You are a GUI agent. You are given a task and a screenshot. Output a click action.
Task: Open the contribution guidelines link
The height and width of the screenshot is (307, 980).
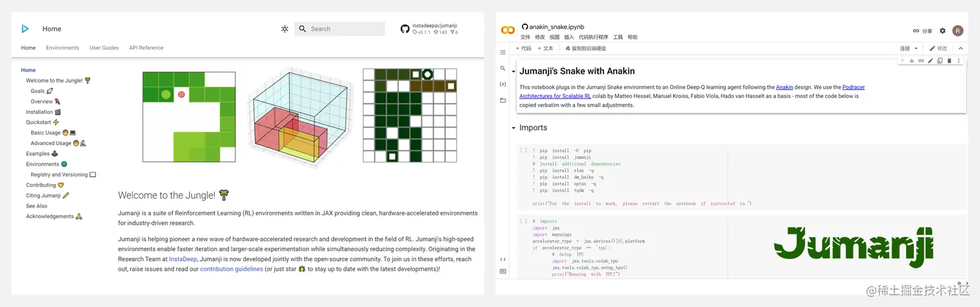point(231,269)
